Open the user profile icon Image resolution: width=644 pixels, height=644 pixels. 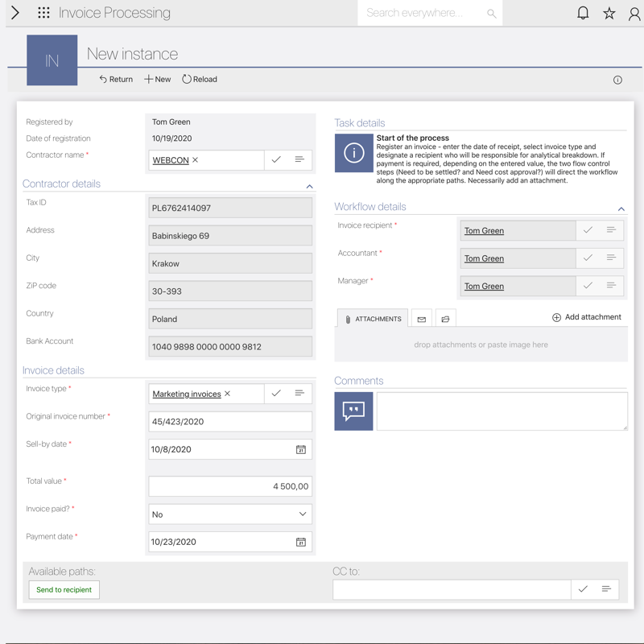(634, 13)
